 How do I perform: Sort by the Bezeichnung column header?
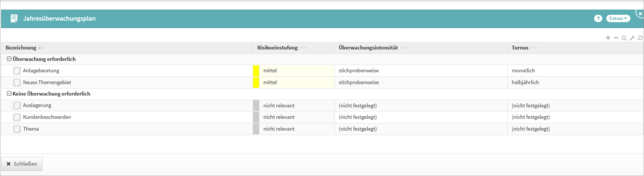point(21,48)
